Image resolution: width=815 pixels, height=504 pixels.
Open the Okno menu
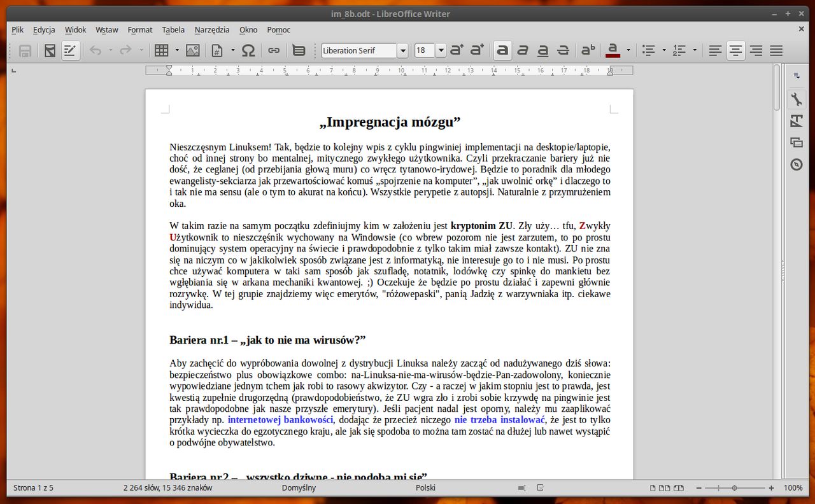pos(248,29)
